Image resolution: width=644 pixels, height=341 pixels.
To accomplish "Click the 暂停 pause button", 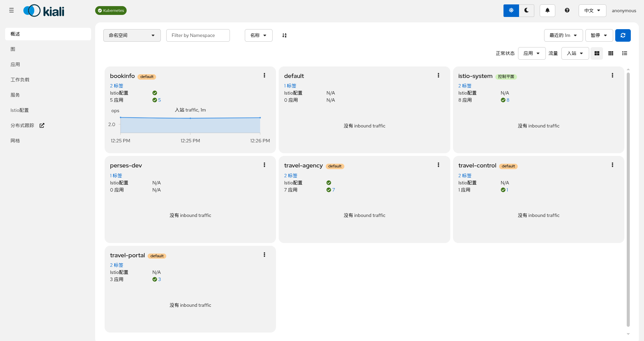I will [x=599, y=35].
